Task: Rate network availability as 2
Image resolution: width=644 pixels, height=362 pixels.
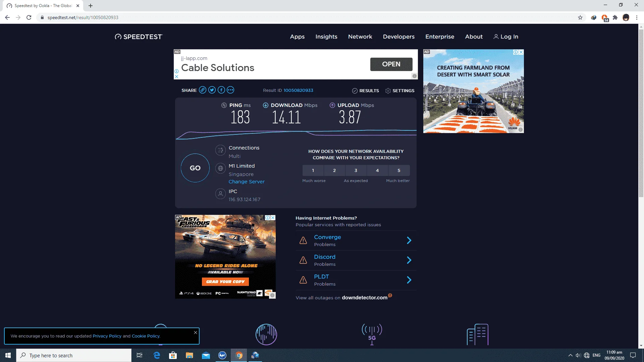Action: [334, 170]
